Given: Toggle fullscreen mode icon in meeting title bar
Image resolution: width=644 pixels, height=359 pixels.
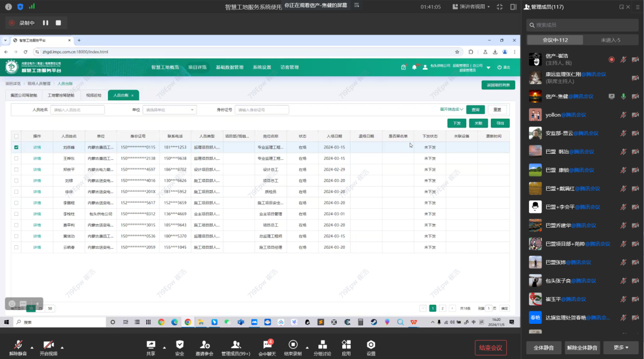Looking at the screenshot, I should tap(500, 7).
